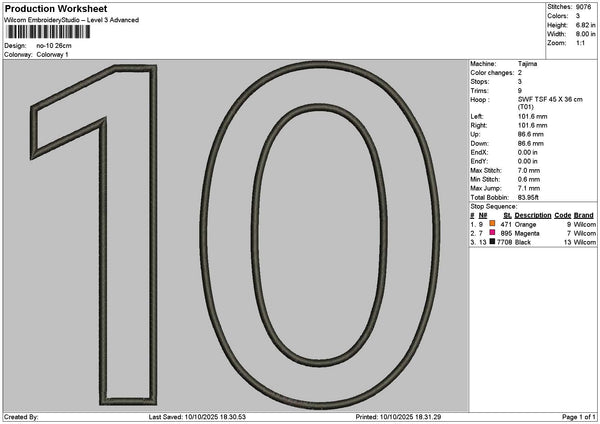Click the Zoom value '1:1'
The image size is (600, 424).
tap(580, 43)
